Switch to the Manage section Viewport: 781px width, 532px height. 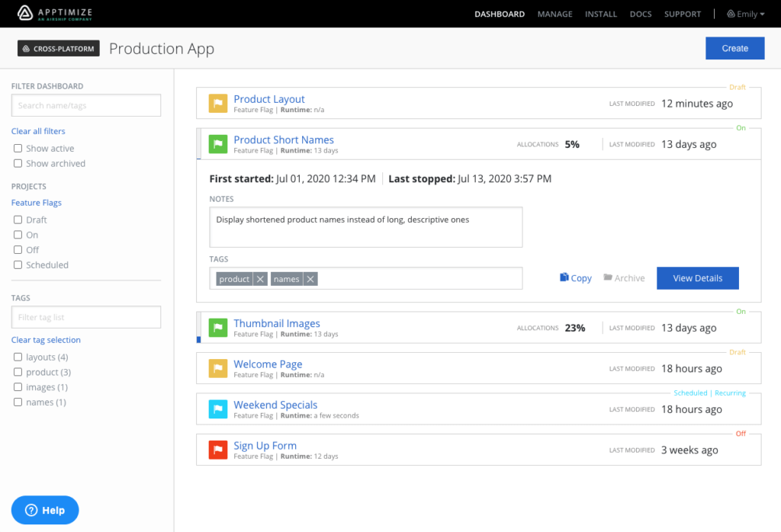tap(554, 14)
